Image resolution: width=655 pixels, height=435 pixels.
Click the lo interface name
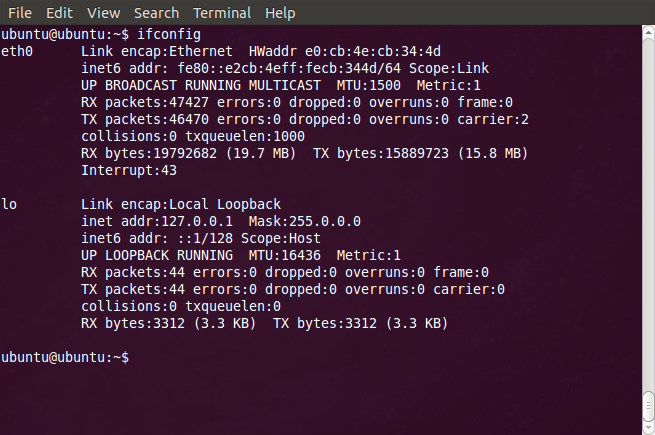click(9, 204)
